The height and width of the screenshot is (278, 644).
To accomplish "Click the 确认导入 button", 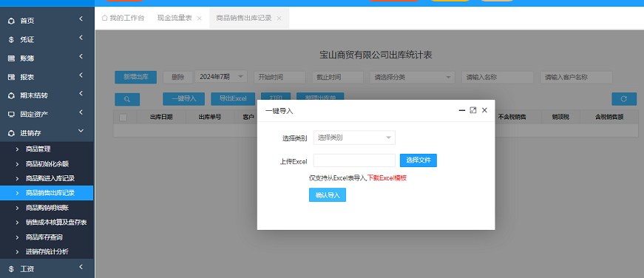I will 328,195.
